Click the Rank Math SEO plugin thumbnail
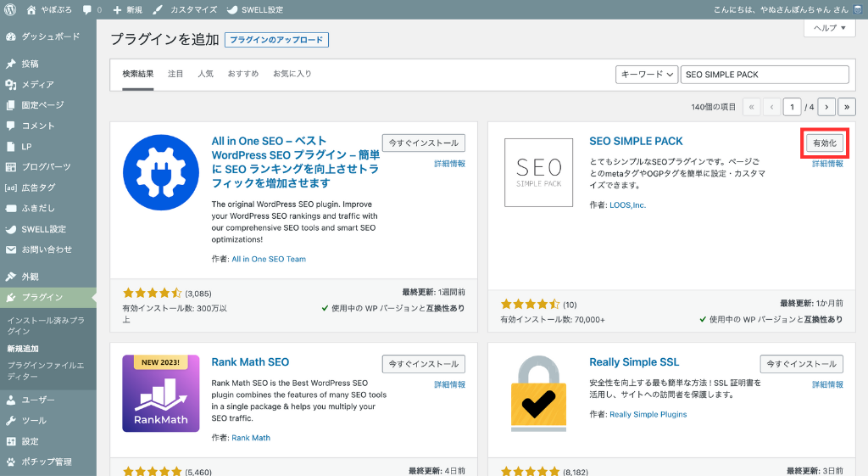This screenshot has width=868, height=476. pyautogui.click(x=160, y=394)
